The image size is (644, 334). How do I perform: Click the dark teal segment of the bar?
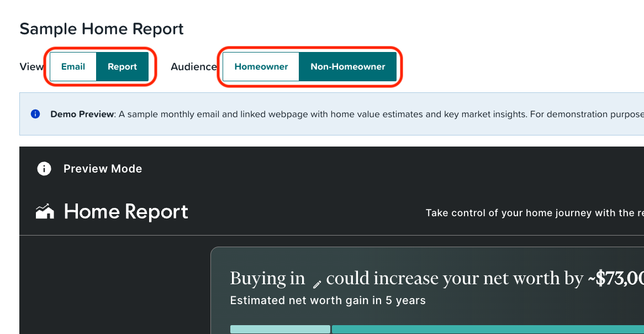coord(488,330)
